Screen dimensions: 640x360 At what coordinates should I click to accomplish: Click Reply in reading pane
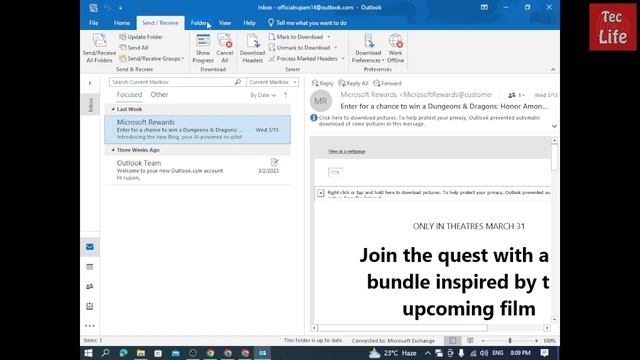tap(322, 83)
